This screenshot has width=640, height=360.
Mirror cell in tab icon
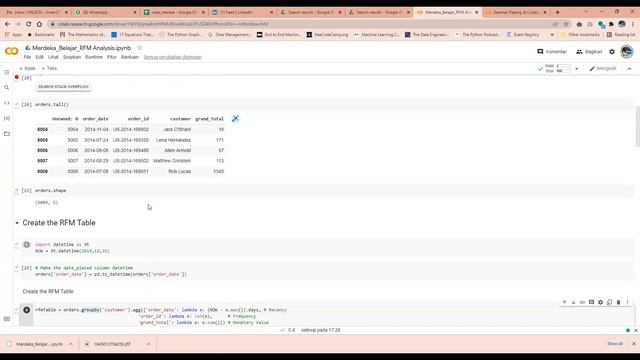[x=609, y=302]
